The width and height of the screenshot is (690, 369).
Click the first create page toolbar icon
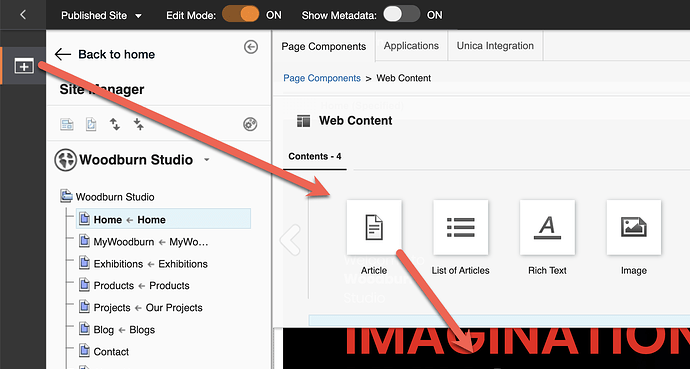[67, 124]
